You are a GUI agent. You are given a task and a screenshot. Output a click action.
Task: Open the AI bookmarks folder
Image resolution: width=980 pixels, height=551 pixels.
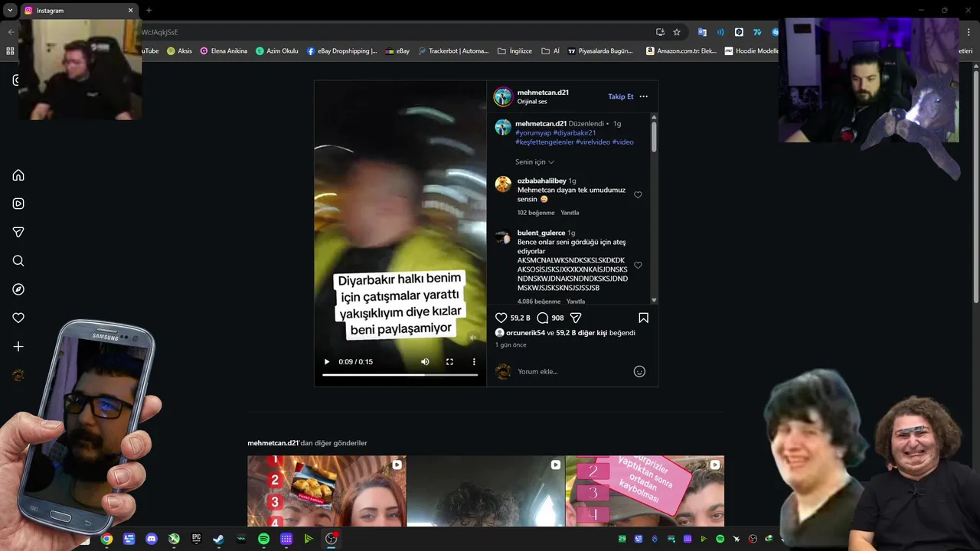tap(550, 51)
